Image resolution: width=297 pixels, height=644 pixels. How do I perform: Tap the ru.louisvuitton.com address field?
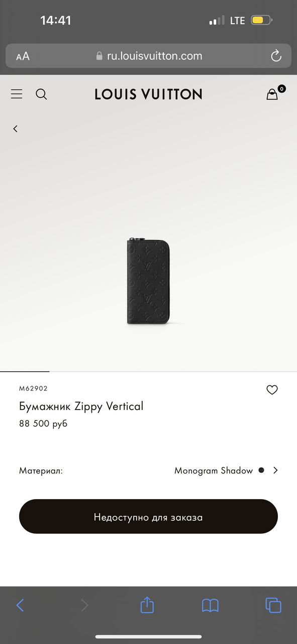pos(148,56)
